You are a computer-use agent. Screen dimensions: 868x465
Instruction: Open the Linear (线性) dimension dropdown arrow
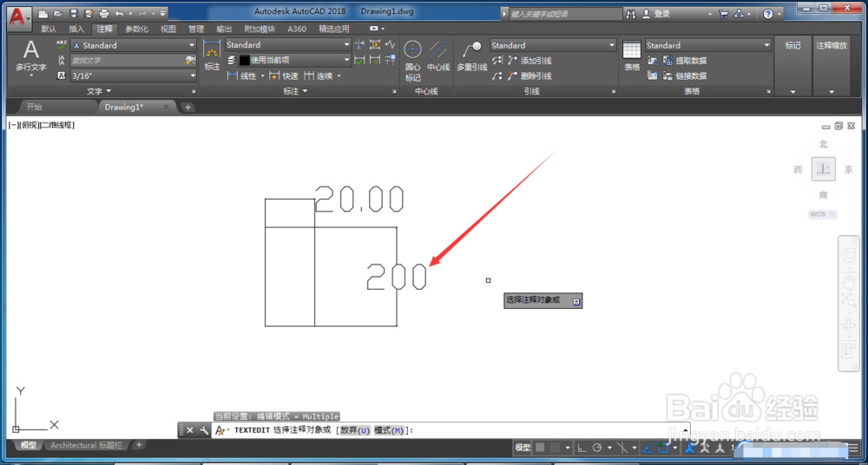pos(262,75)
